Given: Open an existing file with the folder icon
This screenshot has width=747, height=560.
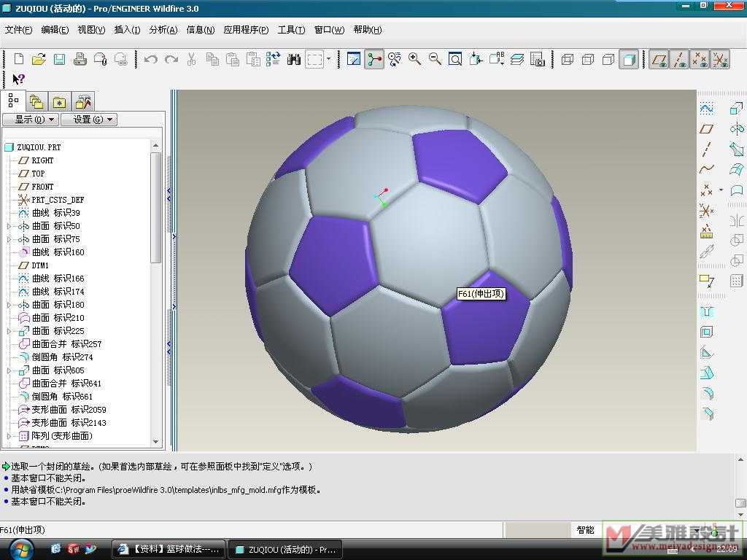Looking at the screenshot, I should (39, 60).
